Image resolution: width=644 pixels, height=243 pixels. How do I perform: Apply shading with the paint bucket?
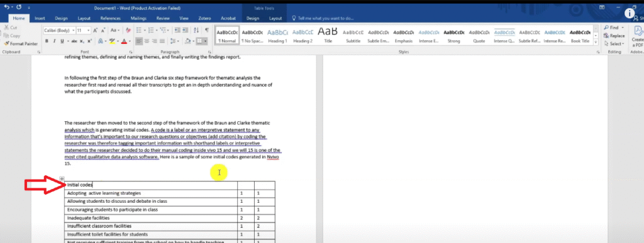click(x=187, y=41)
